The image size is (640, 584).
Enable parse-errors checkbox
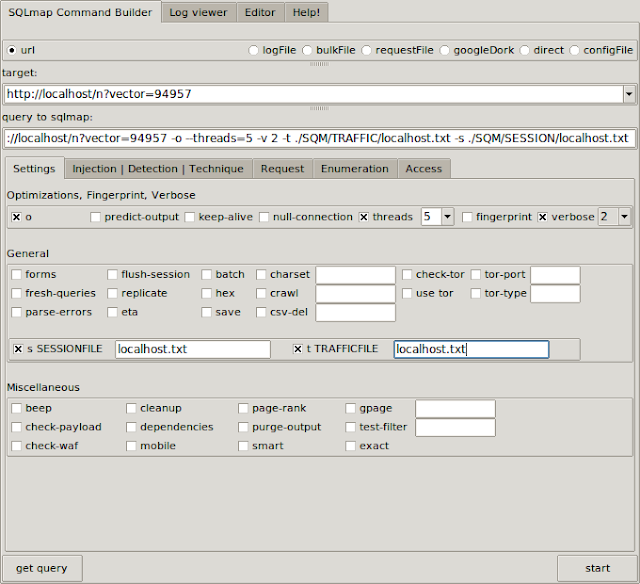pyautogui.click(x=16, y=312)
